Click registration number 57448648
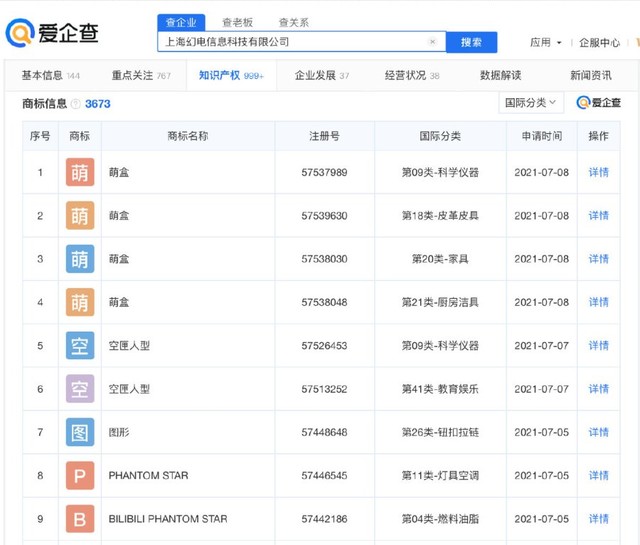Image resolution: width=640 pixels, height=545 pixels. click(x=324, y=432)
